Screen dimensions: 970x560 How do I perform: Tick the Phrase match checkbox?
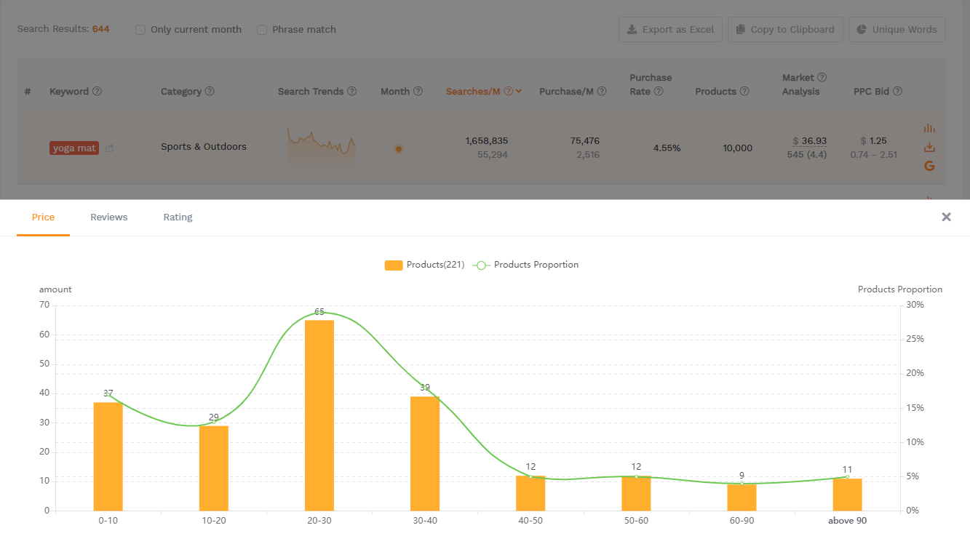(x=262, y=30)
